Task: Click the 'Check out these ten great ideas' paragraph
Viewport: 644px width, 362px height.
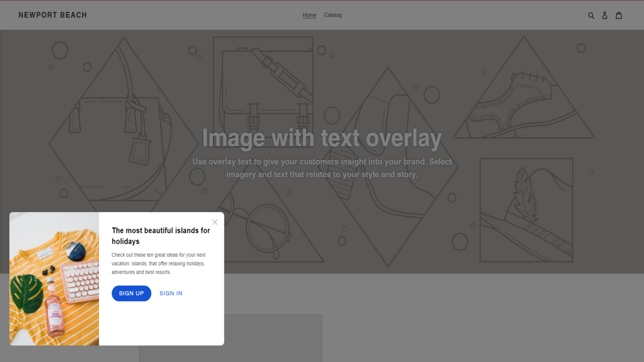Action: pyautogui.click(x=158, y=263)
